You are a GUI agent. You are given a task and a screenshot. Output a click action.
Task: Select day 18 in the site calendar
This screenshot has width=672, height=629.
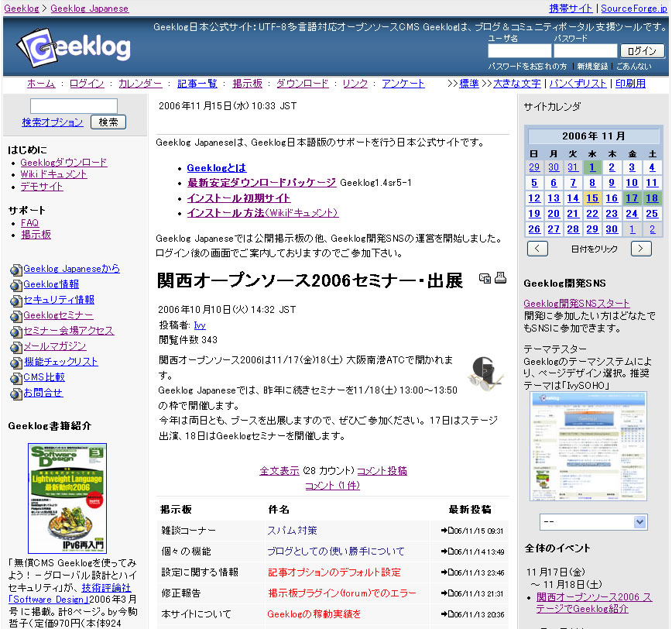tap(652, 198)
